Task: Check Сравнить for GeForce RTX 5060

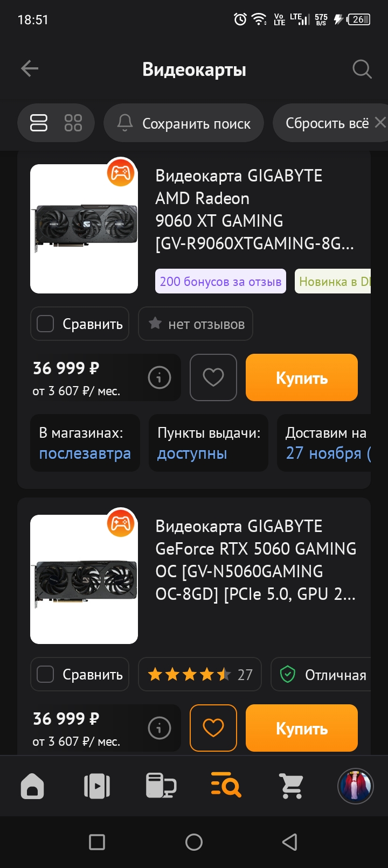Action: point(80,674)
